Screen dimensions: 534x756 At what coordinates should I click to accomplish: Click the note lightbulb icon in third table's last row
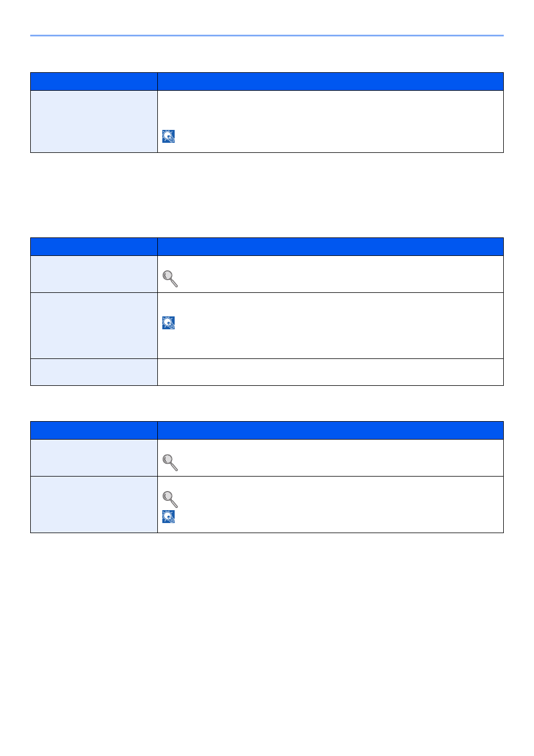pos(168,516)
